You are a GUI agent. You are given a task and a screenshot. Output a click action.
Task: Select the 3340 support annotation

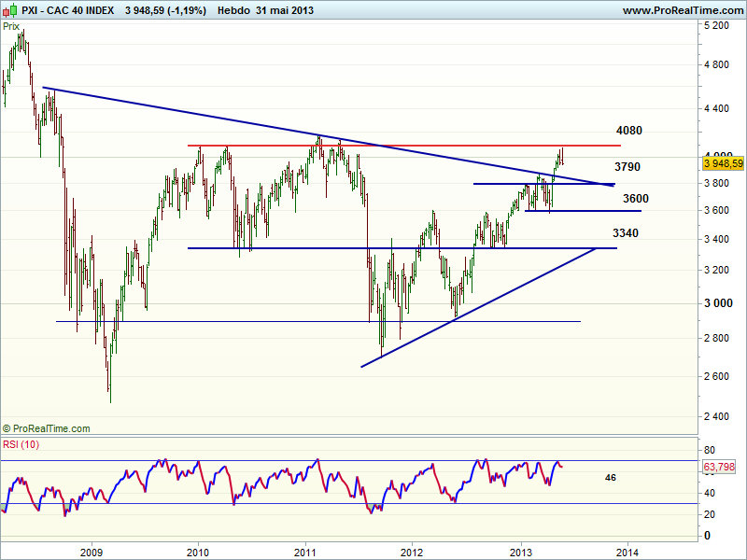click(x=626, y=232)
